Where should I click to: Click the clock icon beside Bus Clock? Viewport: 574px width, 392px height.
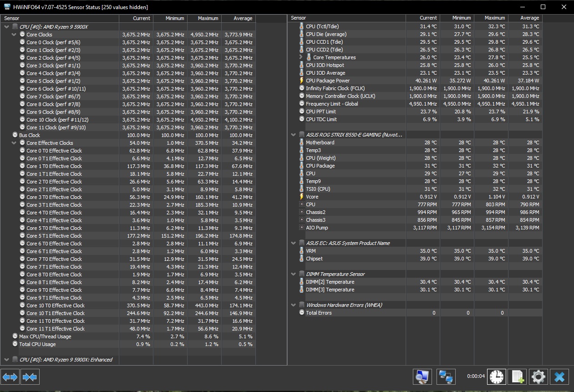(15, 135)
